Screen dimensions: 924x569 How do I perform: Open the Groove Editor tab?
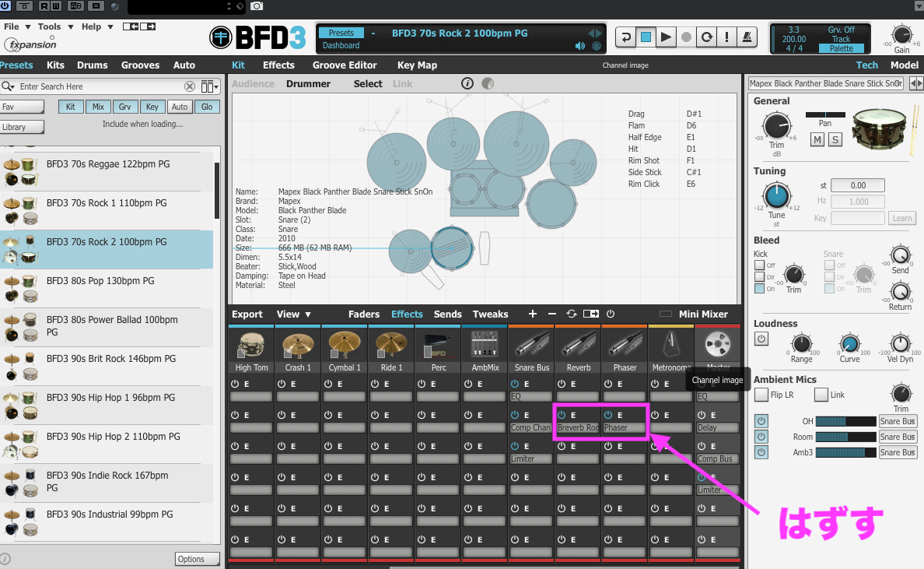(345, 65)
